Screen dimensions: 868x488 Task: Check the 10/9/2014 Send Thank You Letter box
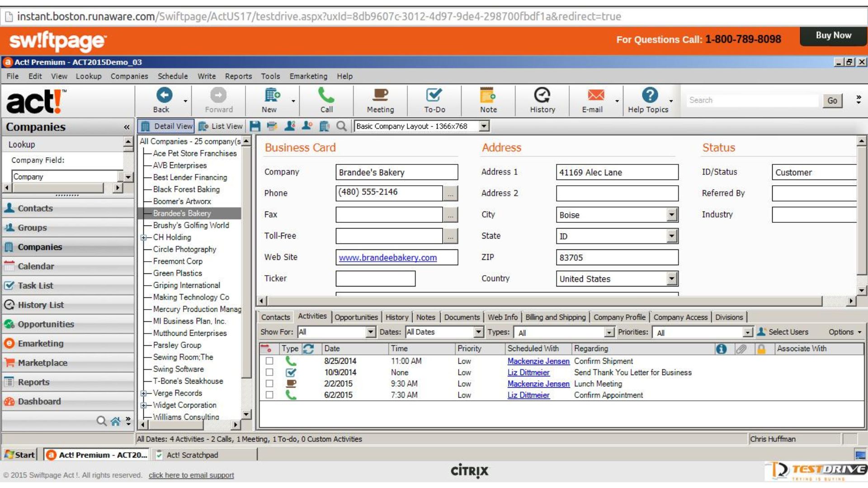269,372
